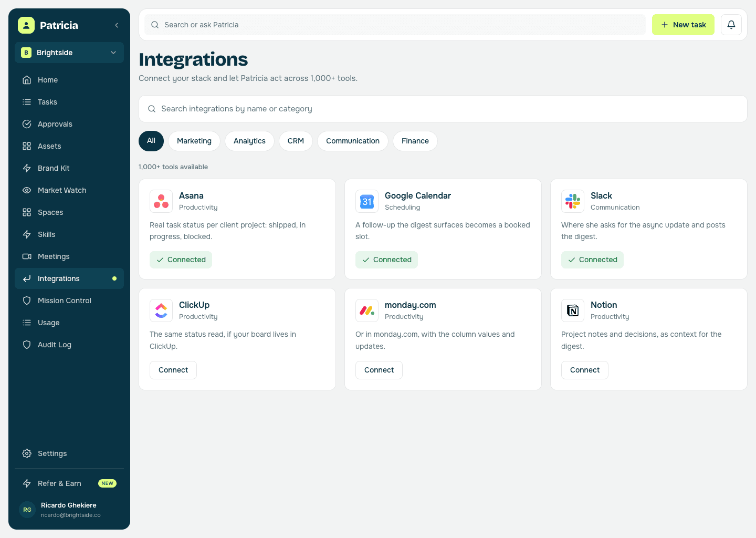Go to Home in sidebar
The image size is (756, 538).
tap(69, 80)
